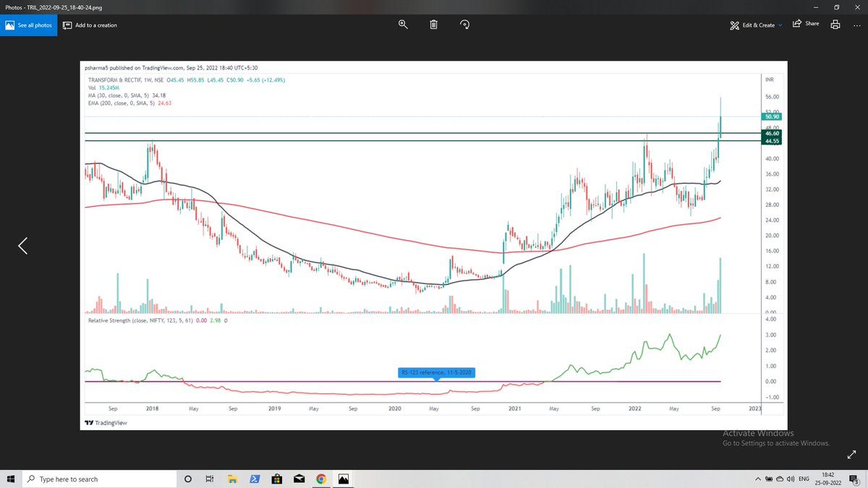Open the Edit & Create menu
The height and width of the screenshot is (488, 868).
point(756,23)
